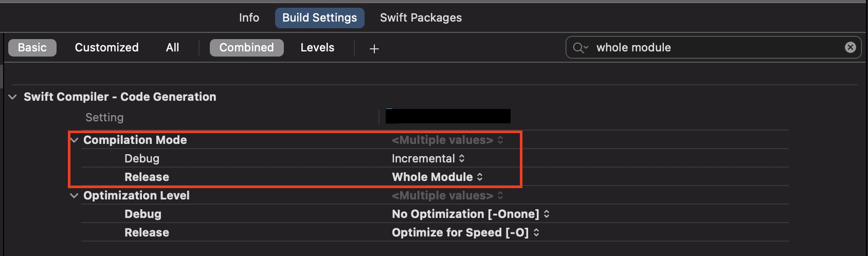Screen dimensions: 868x256
Task: Open the Compilation Mode Multiple values popup
Action: pyautogui.click(x=447, y=140)
